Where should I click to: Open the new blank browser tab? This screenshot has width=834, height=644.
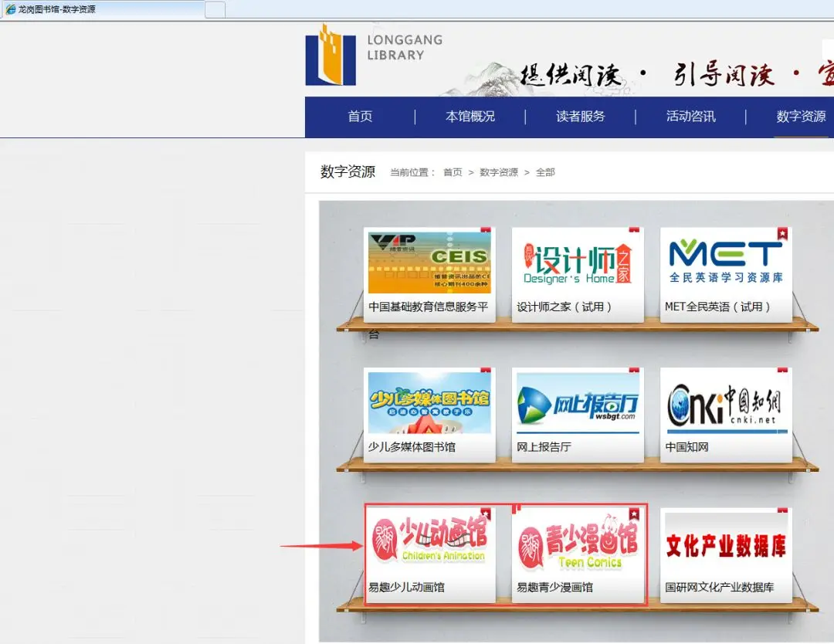pyautogui.click(x=215, y=9)
